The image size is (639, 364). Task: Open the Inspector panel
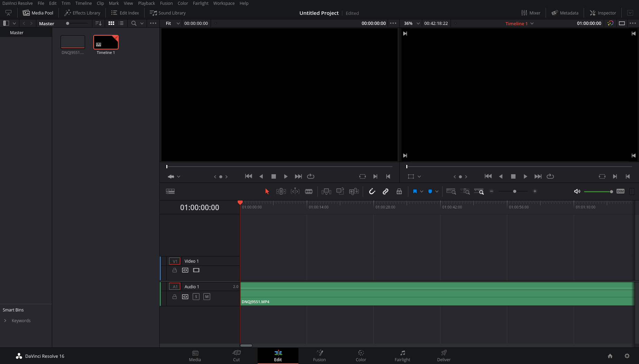(603, 13)
